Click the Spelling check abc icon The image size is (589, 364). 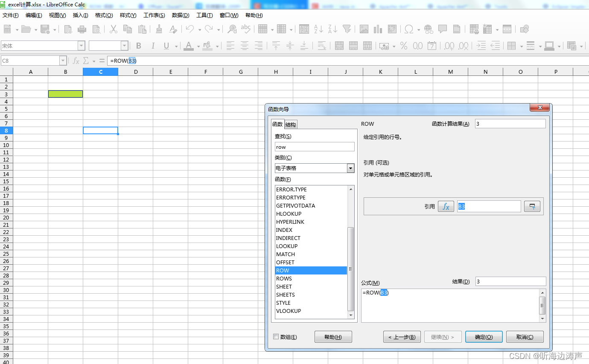pos(246,29)
